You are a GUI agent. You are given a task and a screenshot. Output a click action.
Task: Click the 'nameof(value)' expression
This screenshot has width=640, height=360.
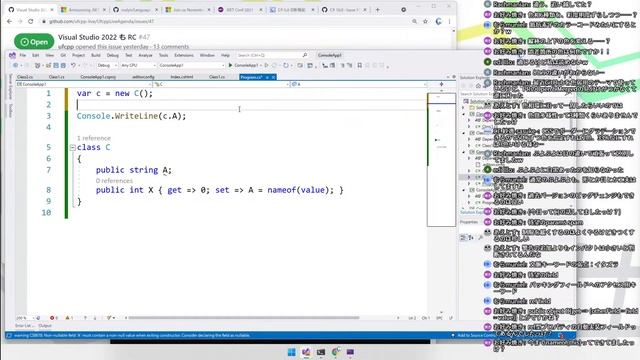pos(300,190)
